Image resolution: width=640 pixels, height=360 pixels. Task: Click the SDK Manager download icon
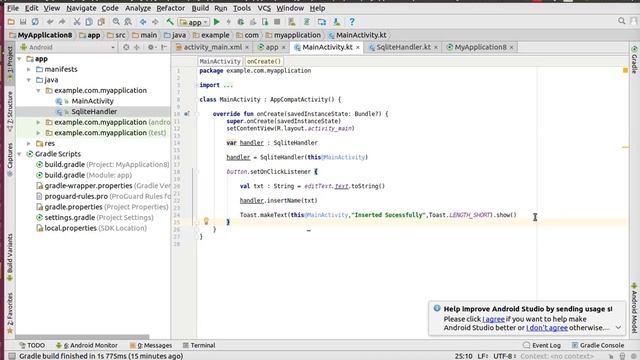(336, 22)
